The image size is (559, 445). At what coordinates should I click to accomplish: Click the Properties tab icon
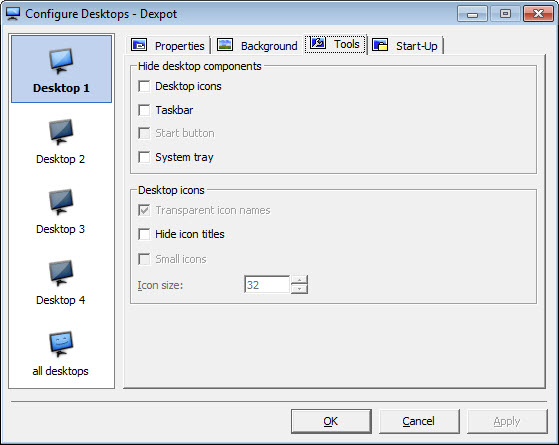point(139,45)
